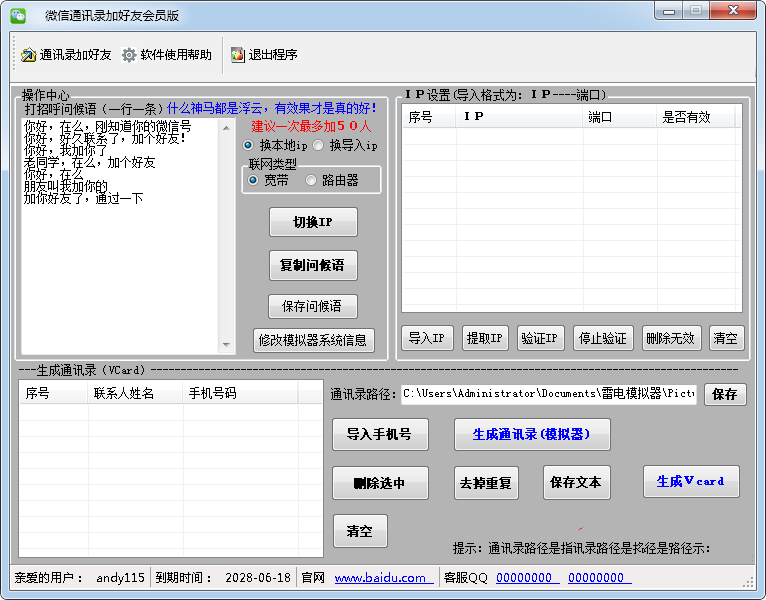Click the 切换IP button
This screenshot has height=600, width=766.
point(313,222)
